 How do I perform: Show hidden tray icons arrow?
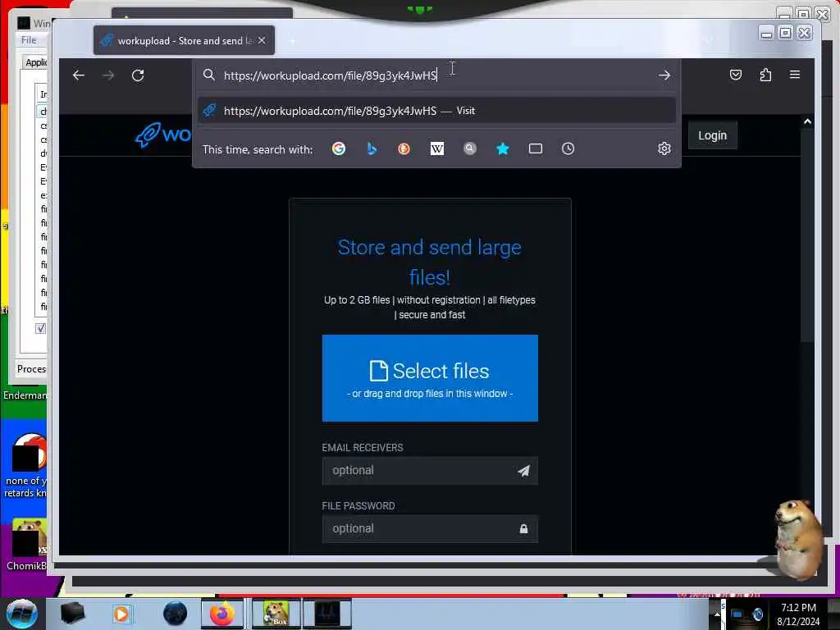[x=717, y=614]
